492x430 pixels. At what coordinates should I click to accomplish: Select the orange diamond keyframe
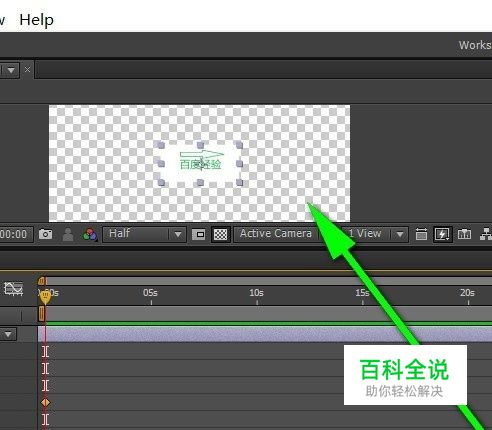click(46, 403)
